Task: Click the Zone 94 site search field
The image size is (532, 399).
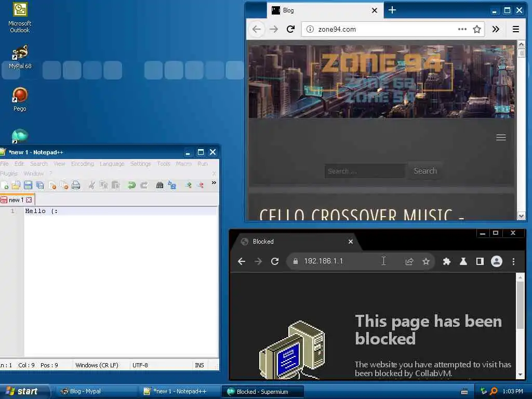Action: coord(365,171)
